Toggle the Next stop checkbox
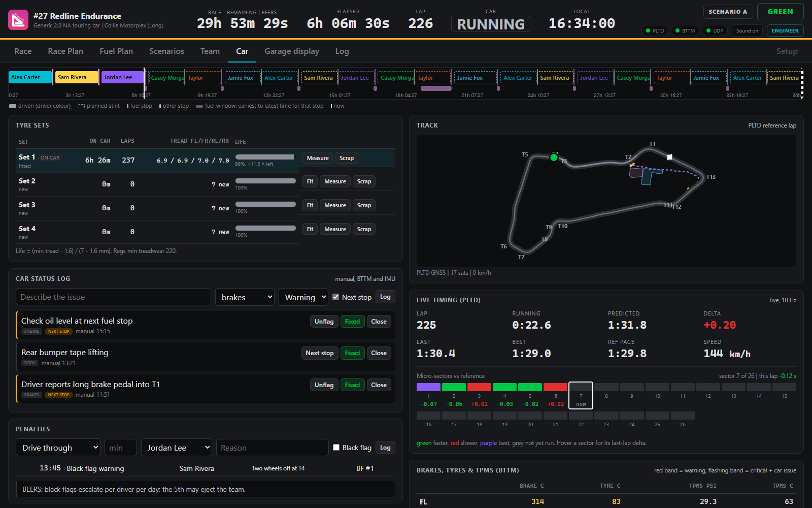This screenshot has width=812, height=508. (335, 297)
